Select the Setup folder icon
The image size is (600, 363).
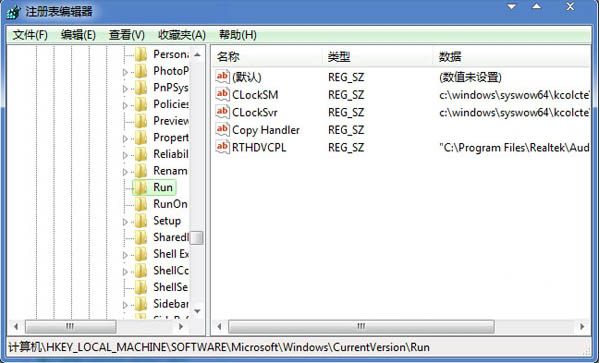click(x=141, y=221)
